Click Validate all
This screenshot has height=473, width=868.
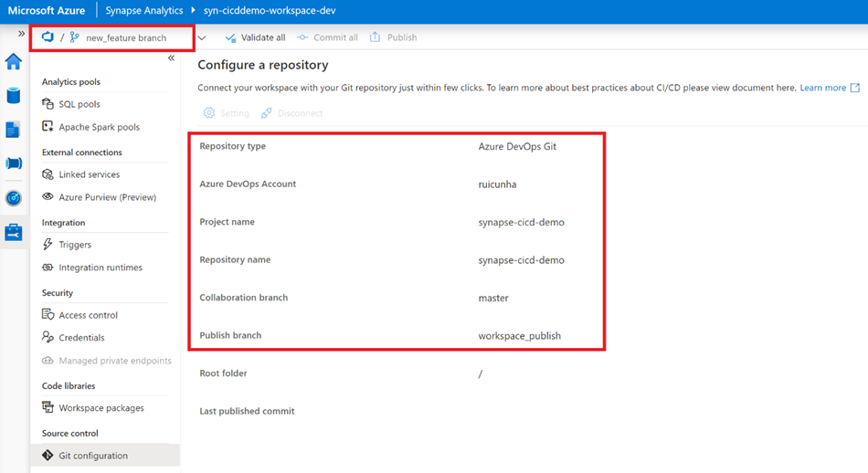pyautogui.click(x=255, y=37)
